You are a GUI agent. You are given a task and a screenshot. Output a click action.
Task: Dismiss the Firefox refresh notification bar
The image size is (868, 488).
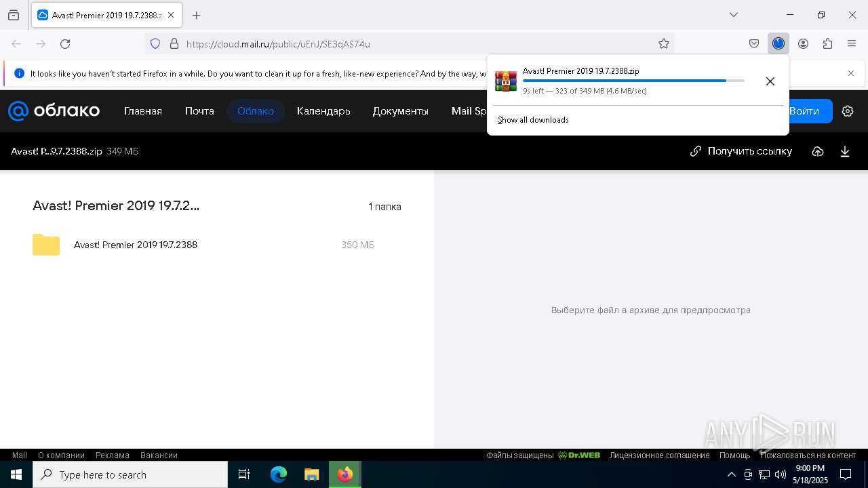[x=851, y=73]
